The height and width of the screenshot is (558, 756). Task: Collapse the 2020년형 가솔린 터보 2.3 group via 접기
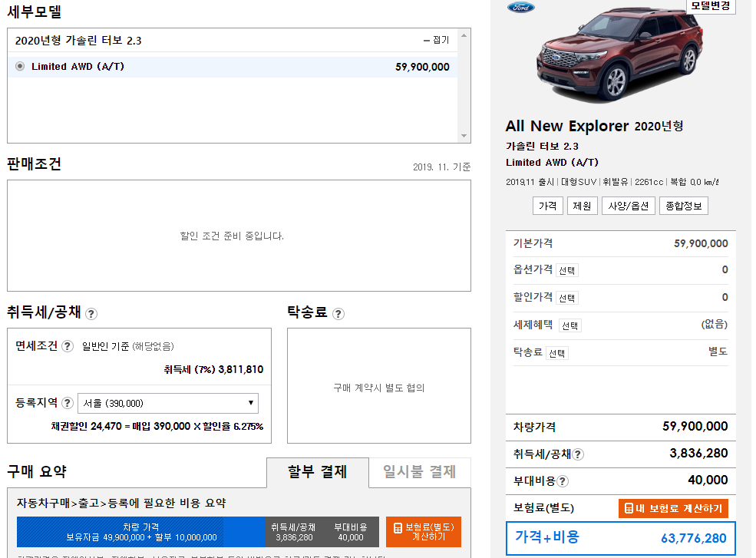click(437, 40)
